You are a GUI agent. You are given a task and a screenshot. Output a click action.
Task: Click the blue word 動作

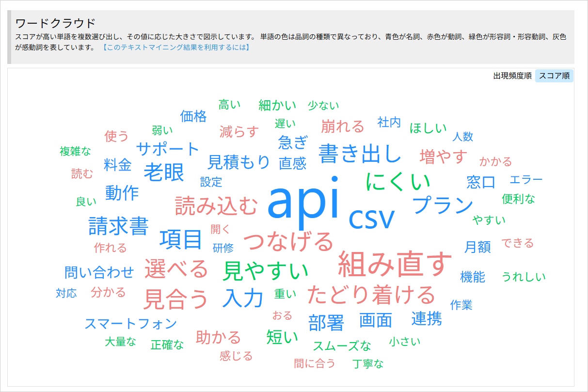coord(122,193)
